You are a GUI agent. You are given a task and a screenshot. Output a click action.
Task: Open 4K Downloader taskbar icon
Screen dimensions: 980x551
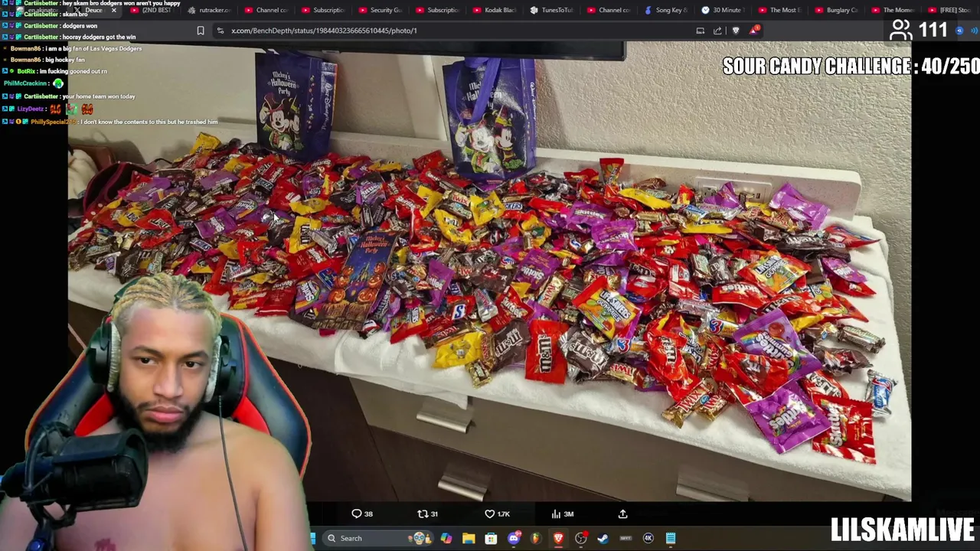648,538
